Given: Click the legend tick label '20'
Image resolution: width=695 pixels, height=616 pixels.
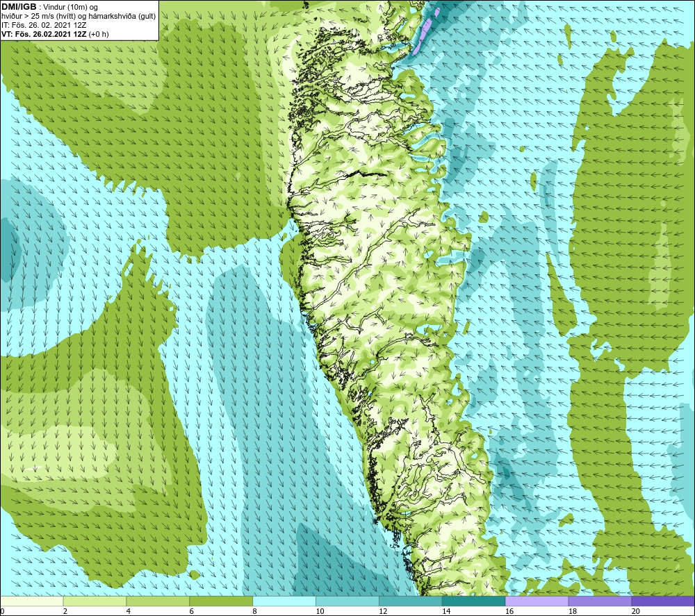Looking at the screenshot, I should pyautogui.click(x=636, y=611).
